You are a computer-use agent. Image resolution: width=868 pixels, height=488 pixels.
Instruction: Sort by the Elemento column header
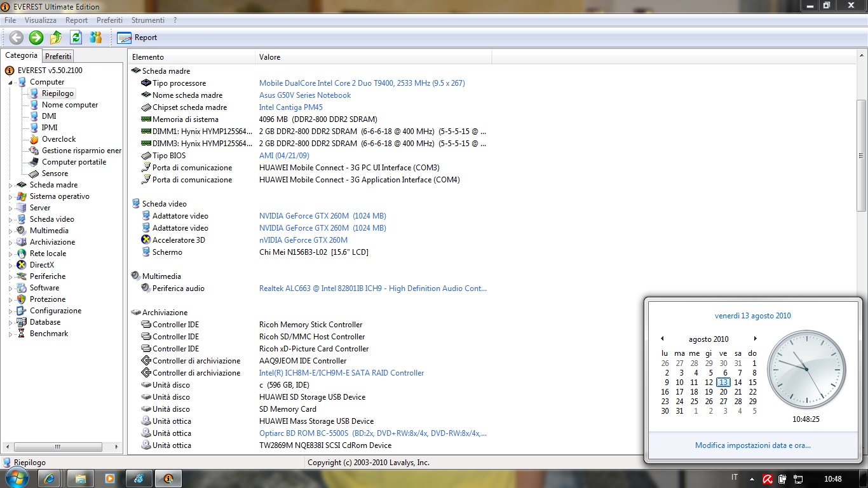pos(192,57)
